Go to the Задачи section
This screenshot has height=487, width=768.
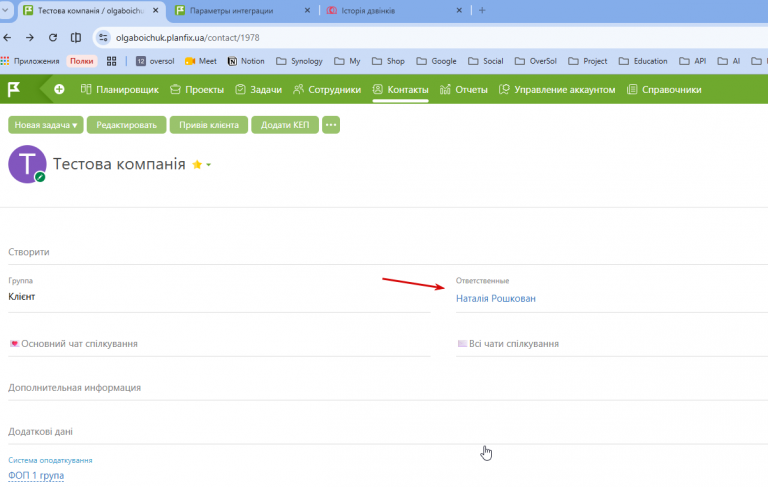coord(258,90)
